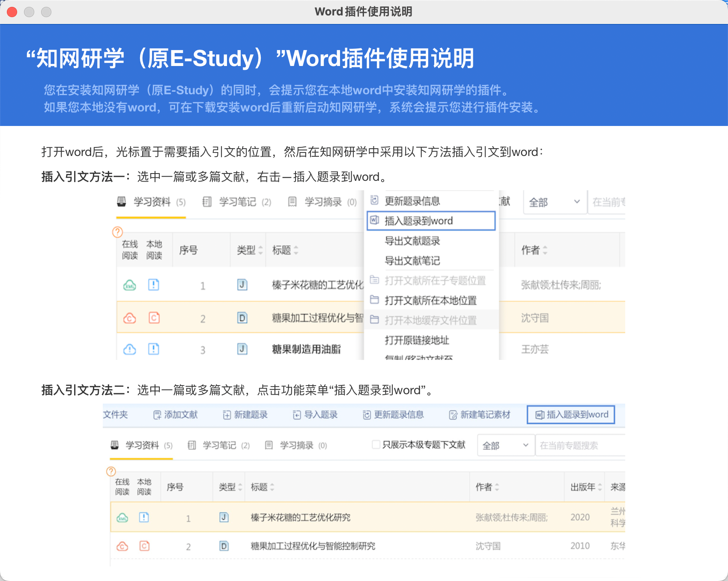The image size is (728, 581).
Task: Switch to 学习摘录 (0) tab in lower screenshot
Action: 296,446
